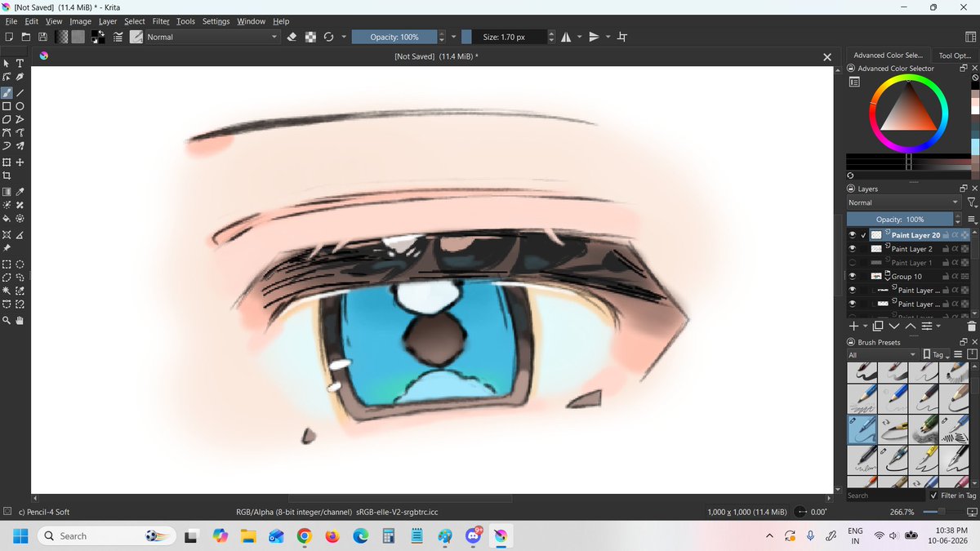This screenshot has height=551, width=980.
Task: Open the layer blending mode dropdown
Action: click(903, 202)
